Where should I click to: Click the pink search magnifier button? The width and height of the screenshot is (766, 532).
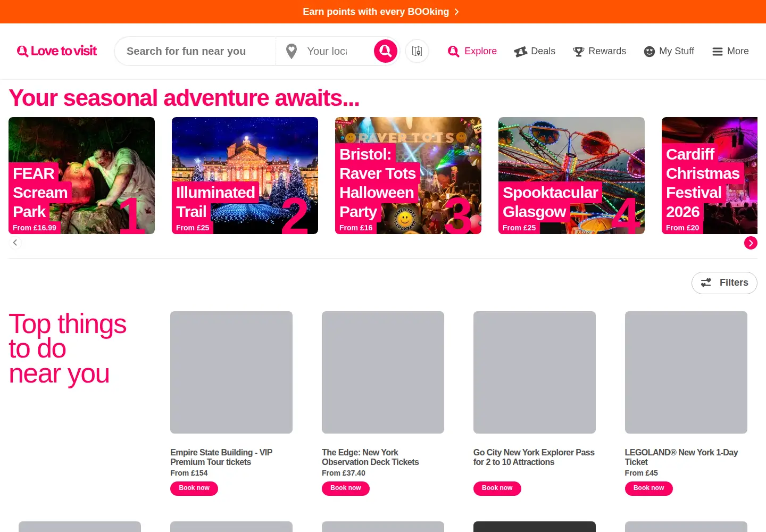click(x=386, y=51)
